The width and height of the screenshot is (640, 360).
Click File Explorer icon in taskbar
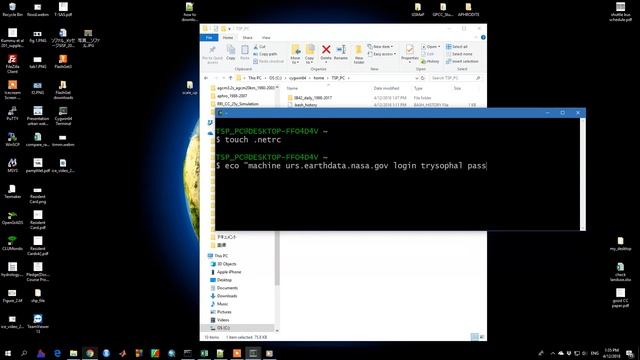pyautogui.click(x=73, y=353)
